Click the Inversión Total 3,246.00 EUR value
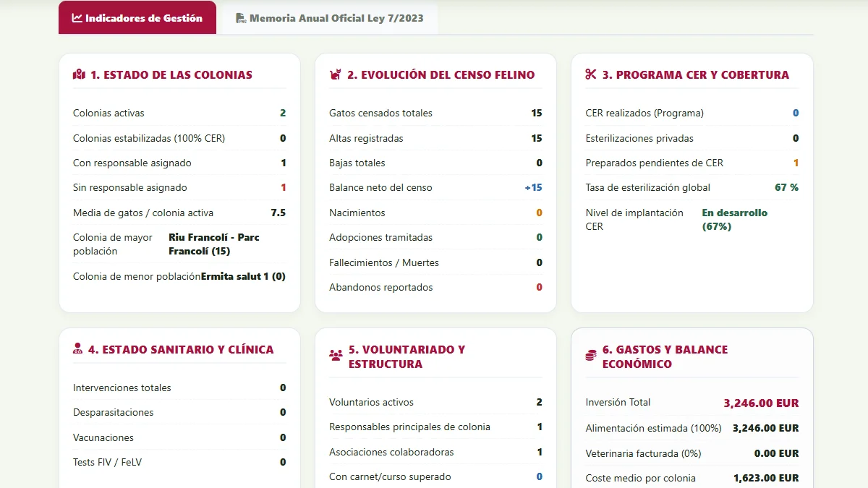This screenshot has width=868, height=488. pos(761,403)
